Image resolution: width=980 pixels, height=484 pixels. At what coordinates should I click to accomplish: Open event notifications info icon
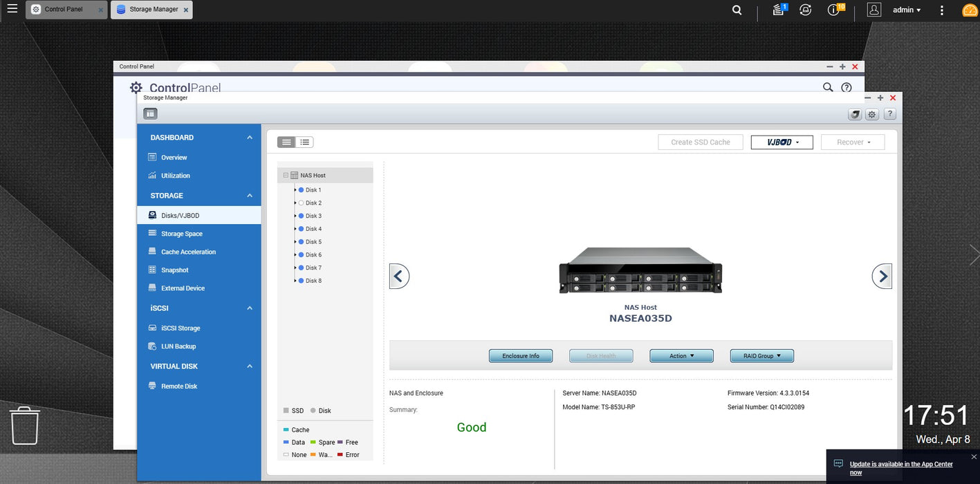point(835,10)
